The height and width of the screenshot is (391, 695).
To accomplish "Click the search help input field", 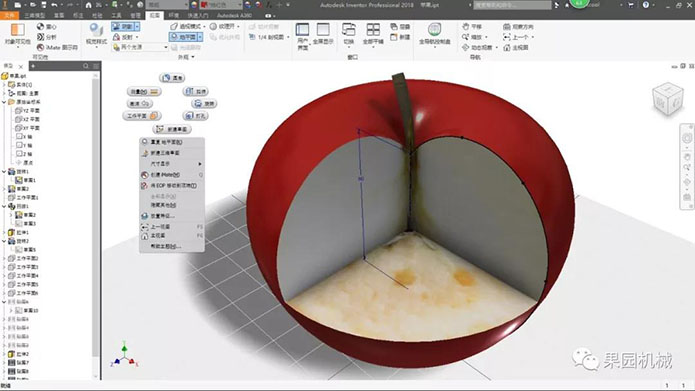I will click(x=512, y=5).
